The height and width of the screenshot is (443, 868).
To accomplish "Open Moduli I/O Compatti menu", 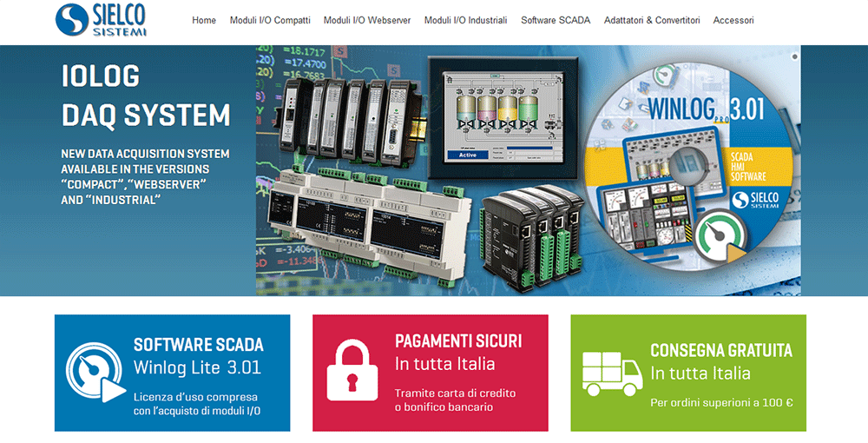I will [270, 20].
